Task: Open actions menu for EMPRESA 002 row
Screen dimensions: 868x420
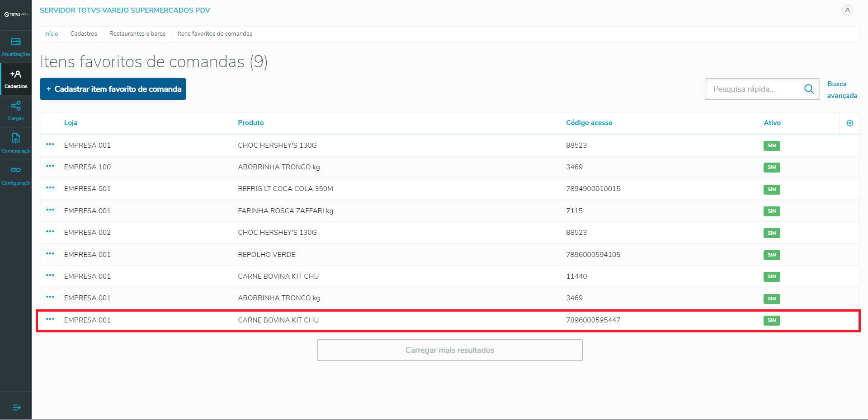Action: point(50,232)
